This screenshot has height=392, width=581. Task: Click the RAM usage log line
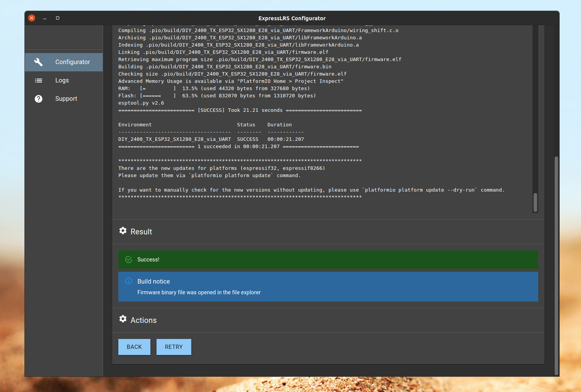coord(214,89)
